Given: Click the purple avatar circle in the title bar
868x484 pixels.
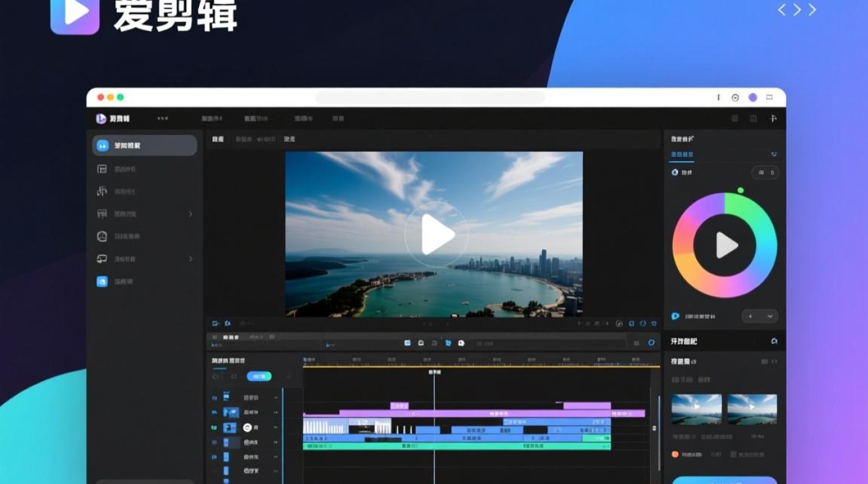Looking at the screenshot, I should click(x=752, y=97).
